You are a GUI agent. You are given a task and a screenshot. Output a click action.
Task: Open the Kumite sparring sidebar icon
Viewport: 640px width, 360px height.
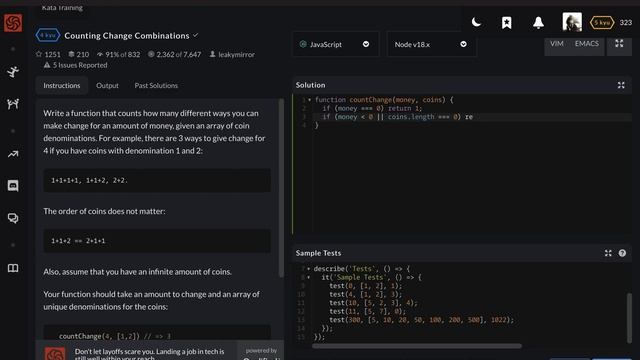[x=13, y=104]
